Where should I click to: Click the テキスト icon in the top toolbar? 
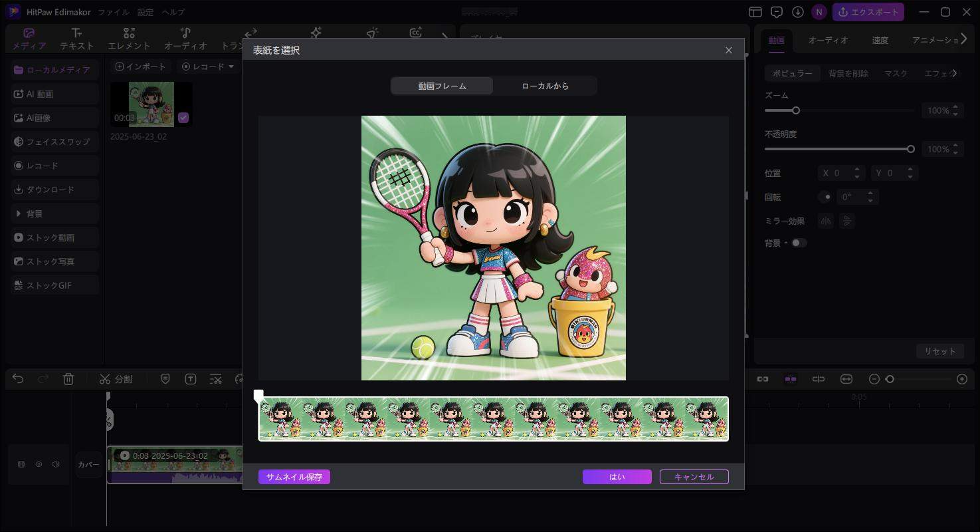coord(77,38)
